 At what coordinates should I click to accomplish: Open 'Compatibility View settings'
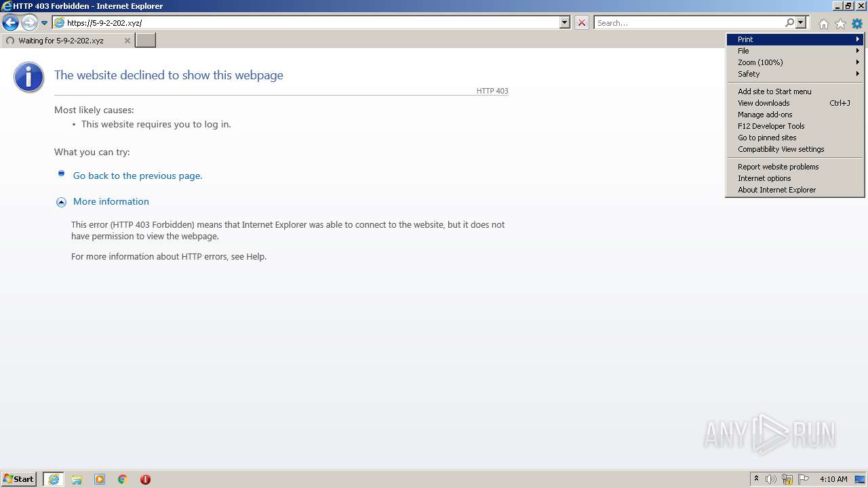click(x=795, y=149)
